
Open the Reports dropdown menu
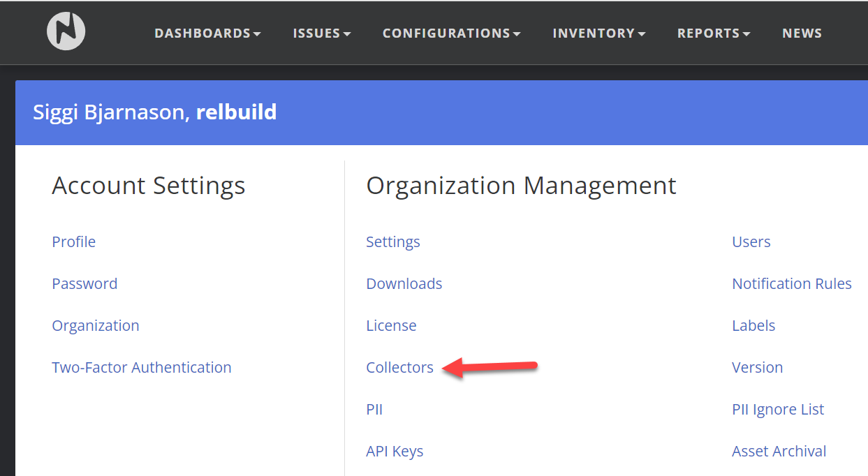pyautogui.click(x=713, y=34)
